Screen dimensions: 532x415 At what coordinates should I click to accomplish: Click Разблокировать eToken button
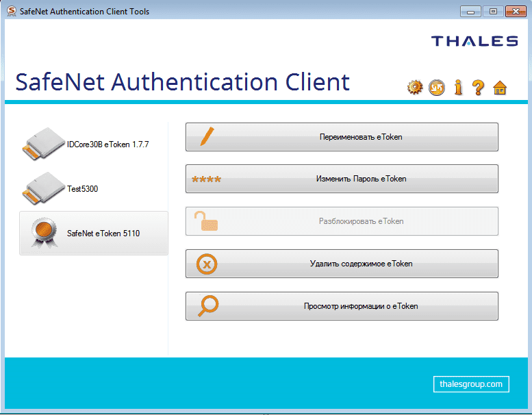[342, 221]
